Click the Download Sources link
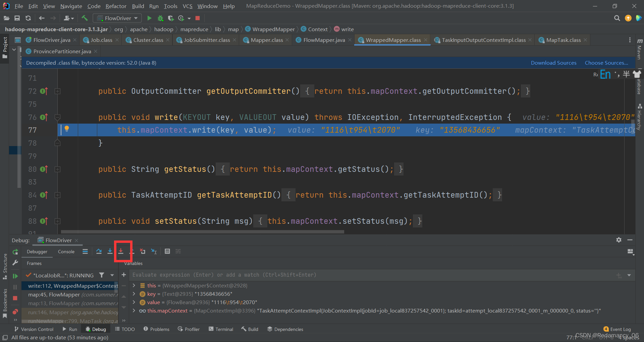 (553, 63)
